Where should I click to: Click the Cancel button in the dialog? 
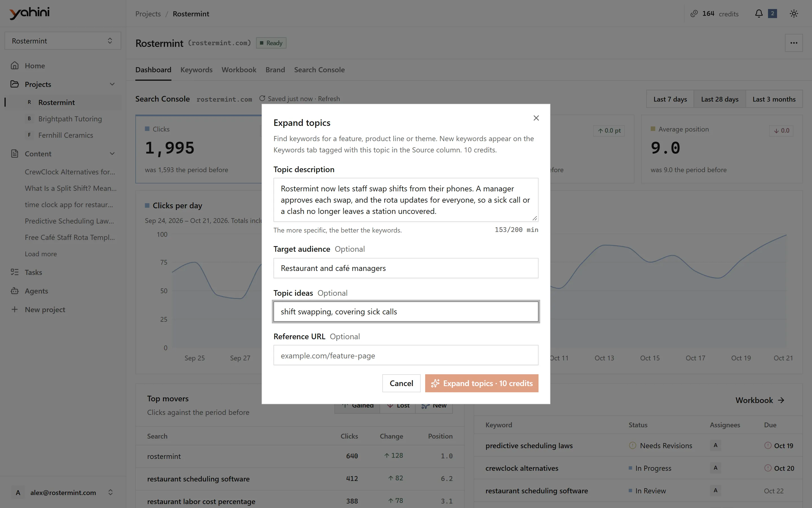point(401,383)
